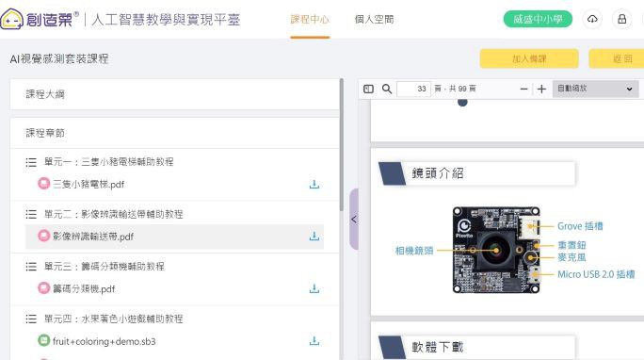644x360 pixels.
Task: Download 籌碼分類機.pdf file
Action: (x=314, y=288)
